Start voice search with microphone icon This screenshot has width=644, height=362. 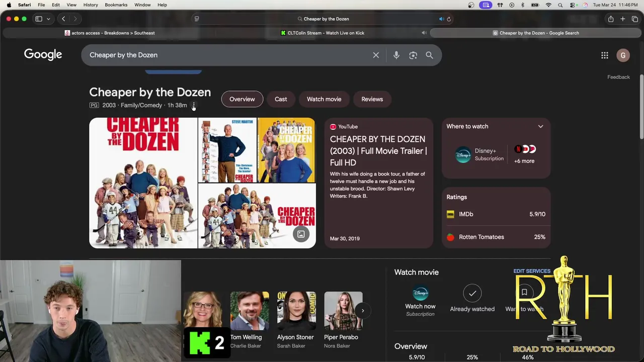pos(396,55)
